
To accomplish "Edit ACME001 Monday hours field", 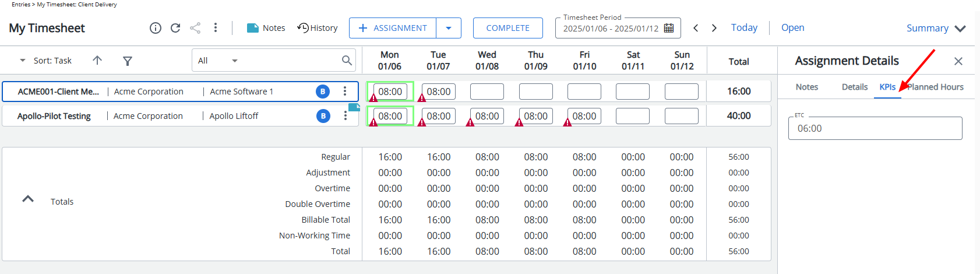I will [x=390, y=92].
